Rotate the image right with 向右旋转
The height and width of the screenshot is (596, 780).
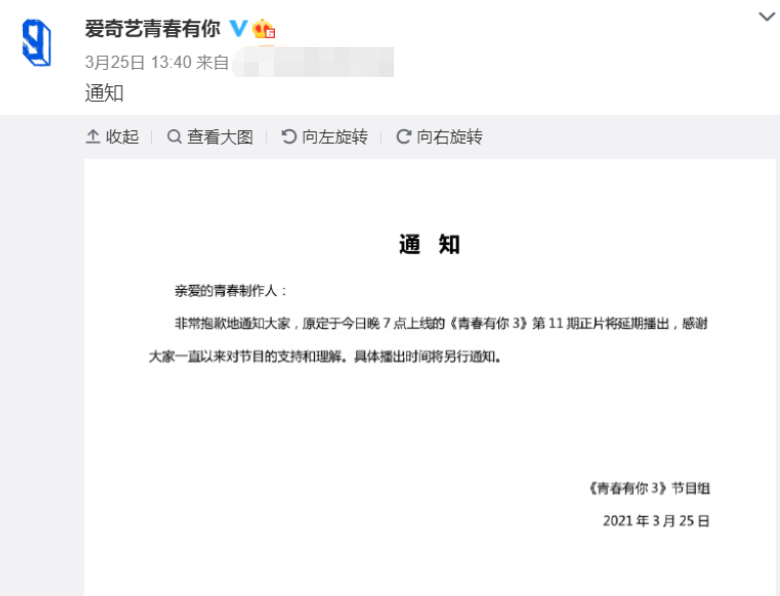pyautogui.click(x=439, y=137)
